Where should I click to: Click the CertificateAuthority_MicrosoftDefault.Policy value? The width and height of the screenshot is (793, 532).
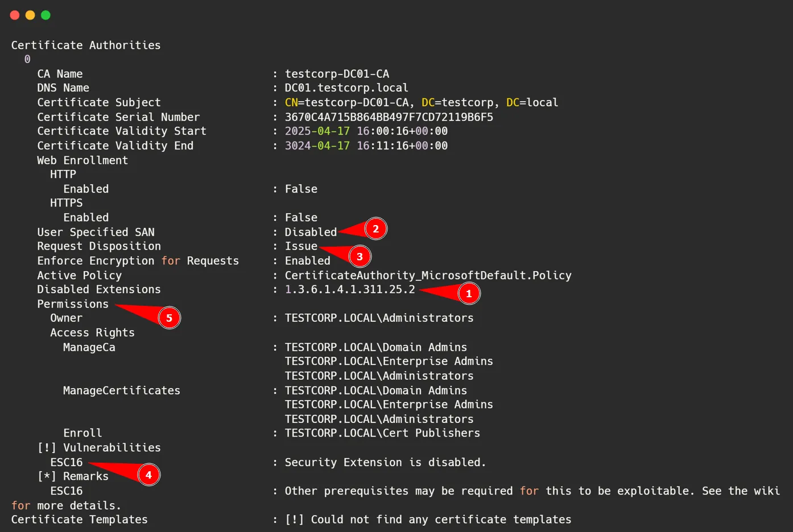[428, 275]
